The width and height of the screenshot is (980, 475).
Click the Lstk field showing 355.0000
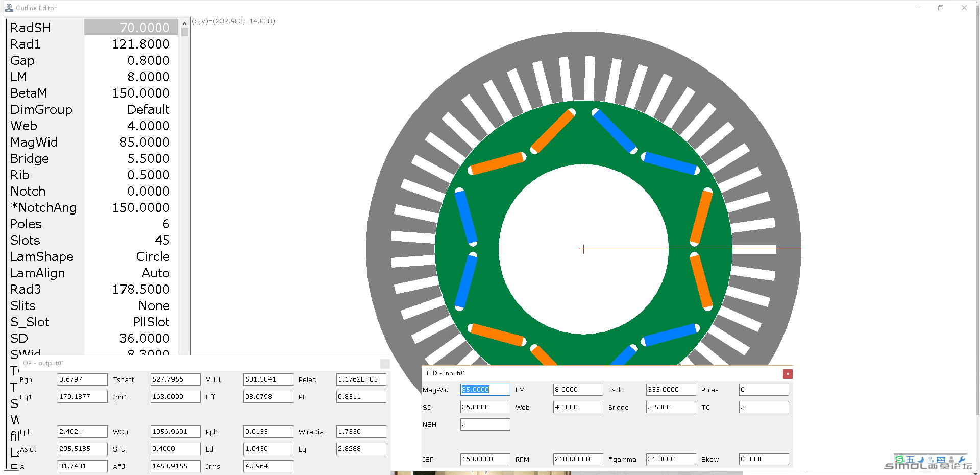click(671, 390)
